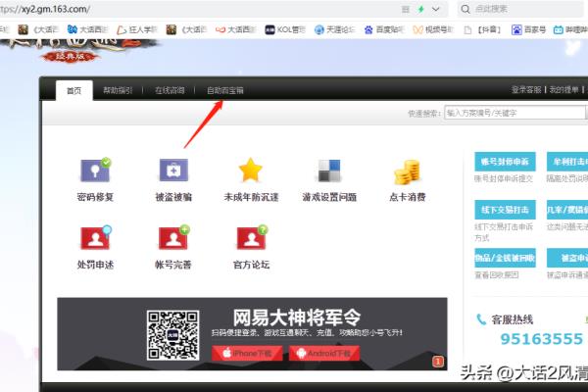
Task: Open the 天涯论 bookmark
Action: (x=334, y=29)
